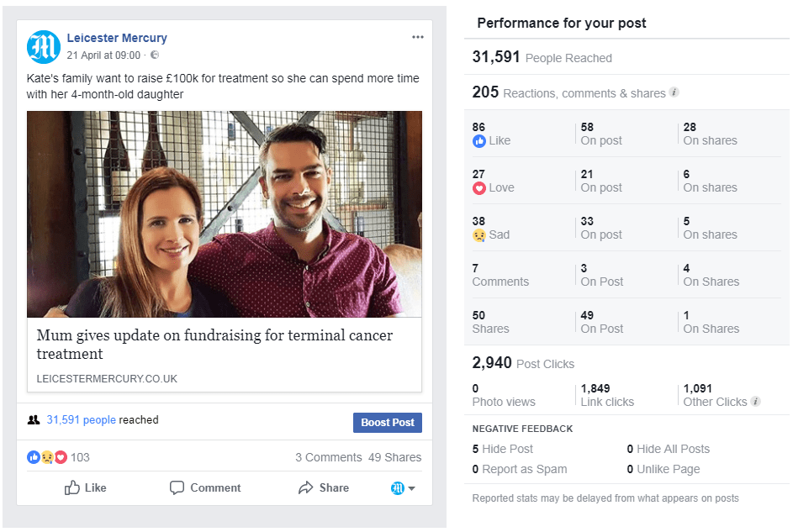Click the blue Like reaction icon in performance panel
The image size is (793, 532).
point(479,141)
